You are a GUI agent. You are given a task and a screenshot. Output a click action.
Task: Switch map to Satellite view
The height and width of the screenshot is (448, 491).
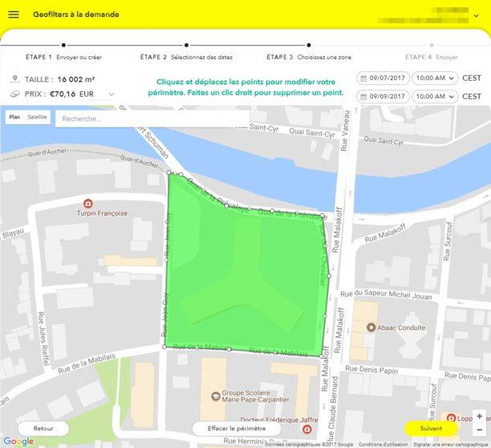(x=37, y=117)
